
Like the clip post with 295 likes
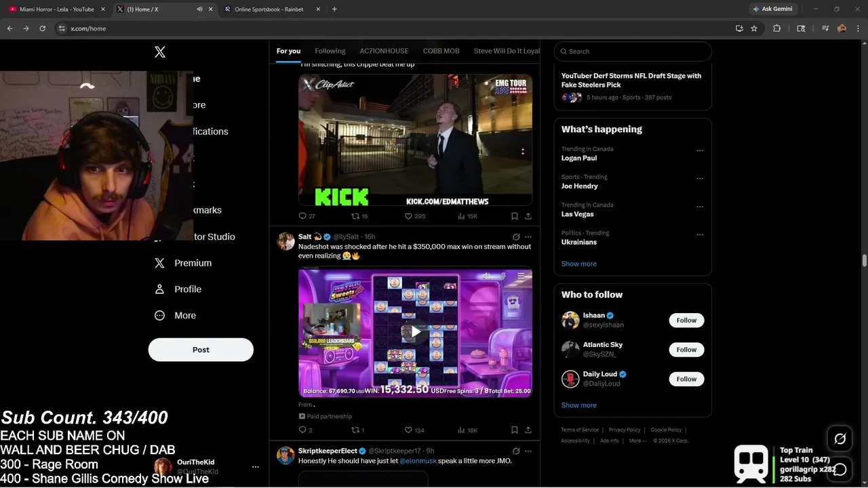coord(414,216)
